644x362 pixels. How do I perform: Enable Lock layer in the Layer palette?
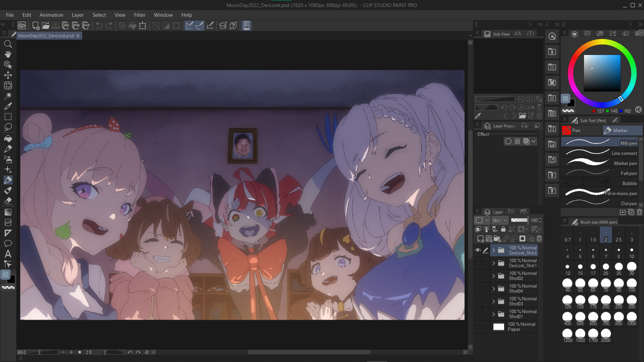(503, 229)
